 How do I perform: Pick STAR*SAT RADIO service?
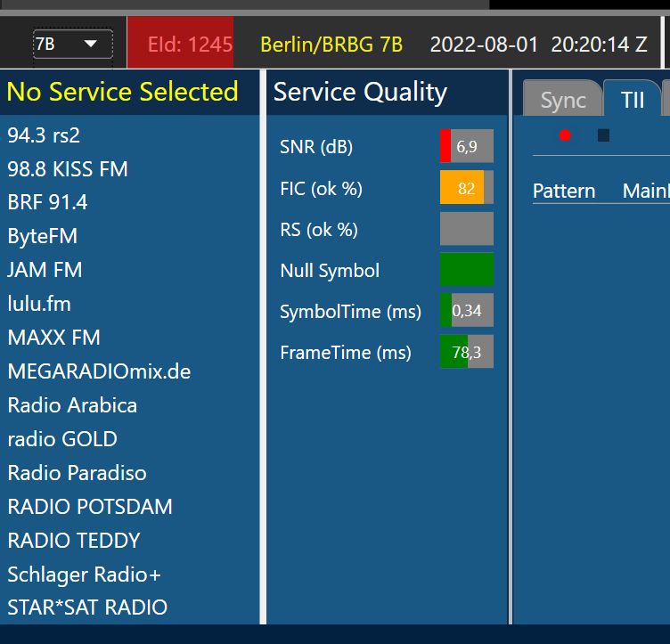pos(86,607)
